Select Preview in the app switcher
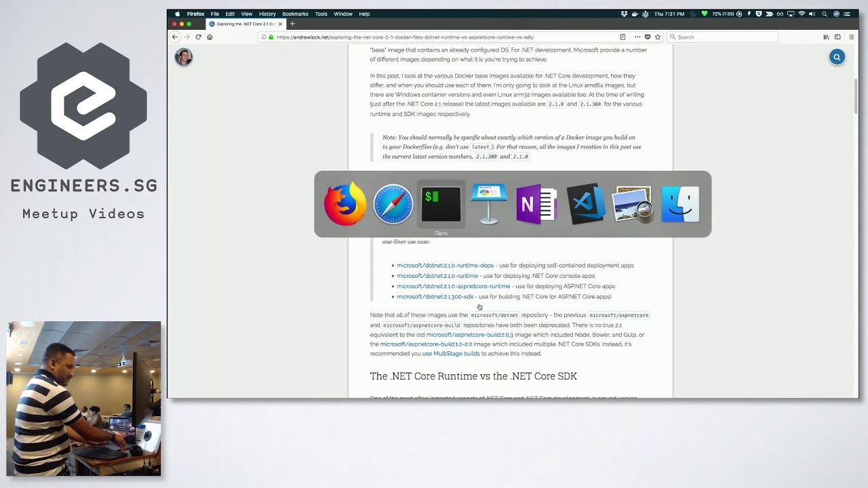The image size is (868, 488). 632,204
